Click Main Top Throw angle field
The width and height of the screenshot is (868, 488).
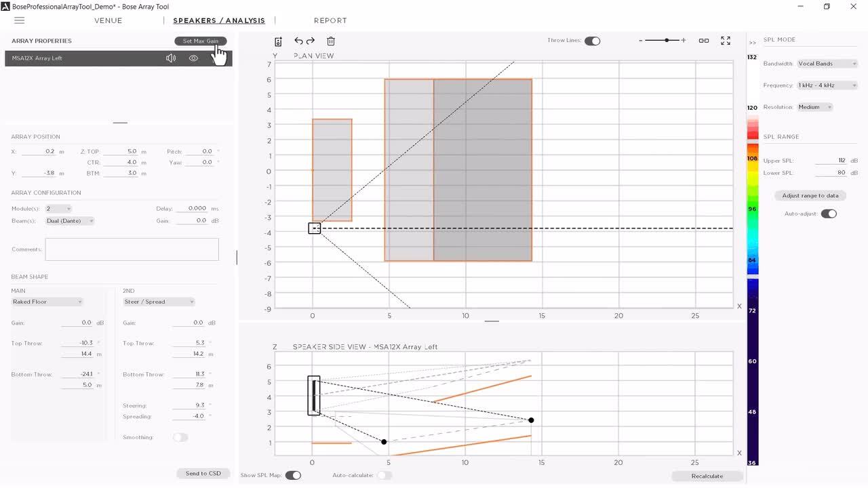point(77,343)
